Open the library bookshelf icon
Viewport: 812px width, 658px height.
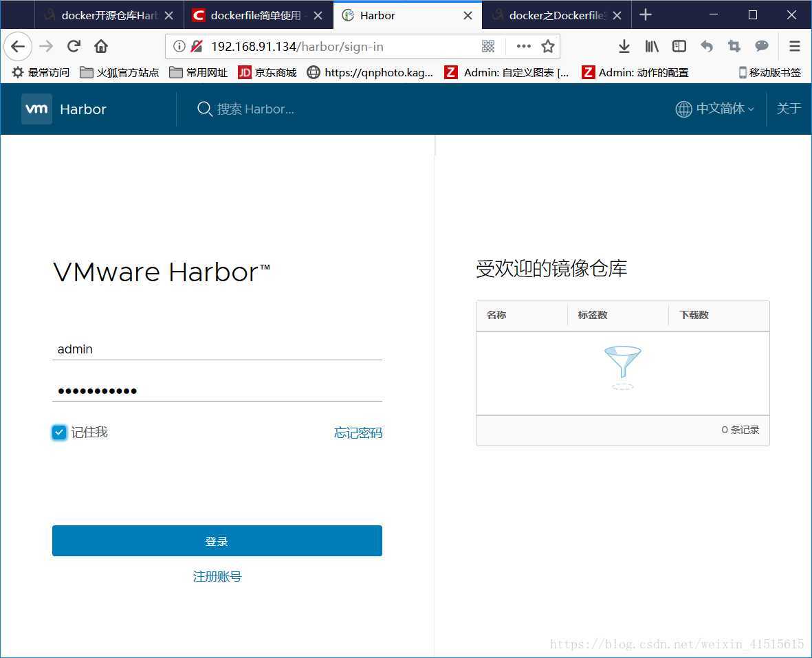pyautogui.click(x=652, y=47)
